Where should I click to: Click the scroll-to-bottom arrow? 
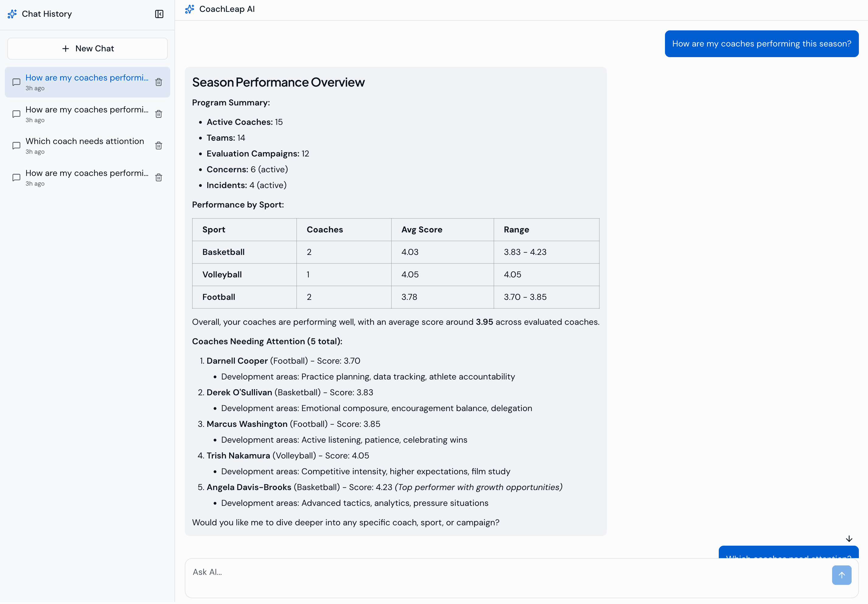click(x=849, y=539)
